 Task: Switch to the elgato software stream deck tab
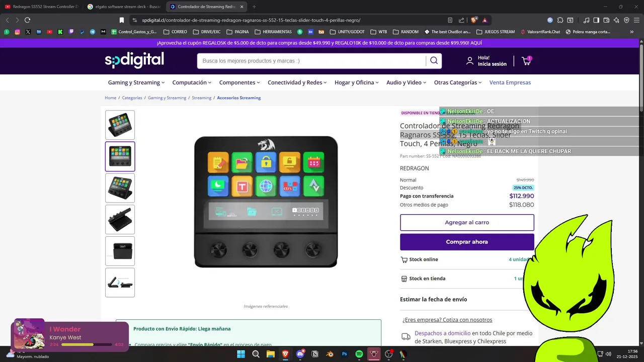point(123,7)
